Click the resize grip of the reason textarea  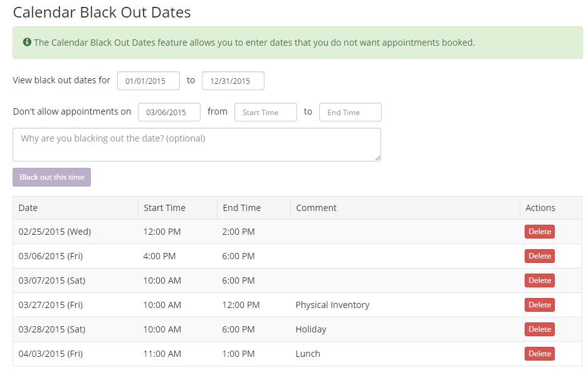(x=377, y=158)
